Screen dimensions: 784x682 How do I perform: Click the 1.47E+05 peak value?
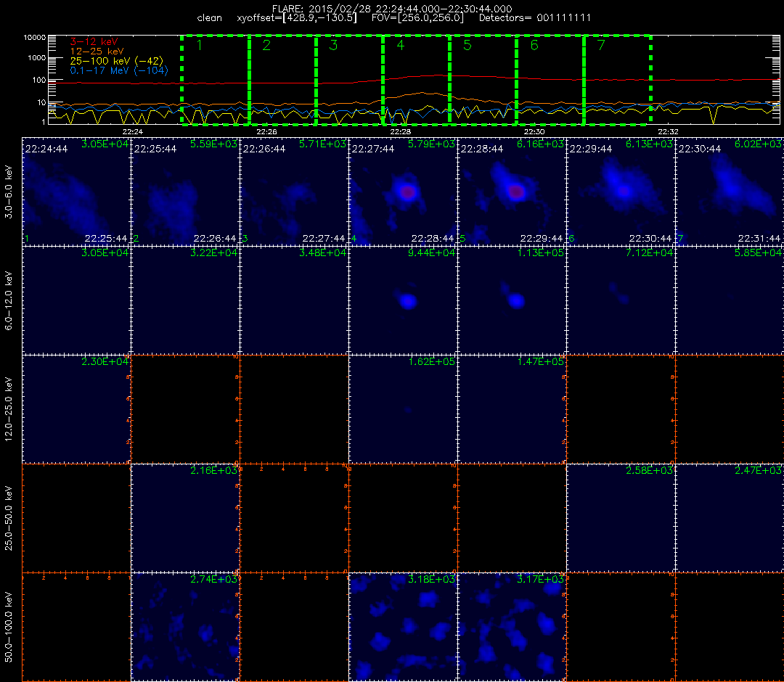click(x=541, y=362)
